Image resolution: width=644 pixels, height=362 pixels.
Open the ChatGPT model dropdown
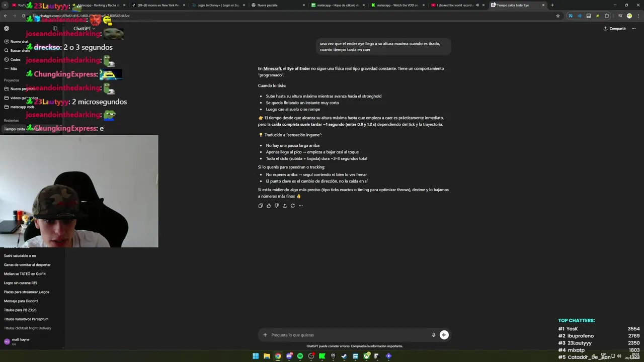click(84, 29)
